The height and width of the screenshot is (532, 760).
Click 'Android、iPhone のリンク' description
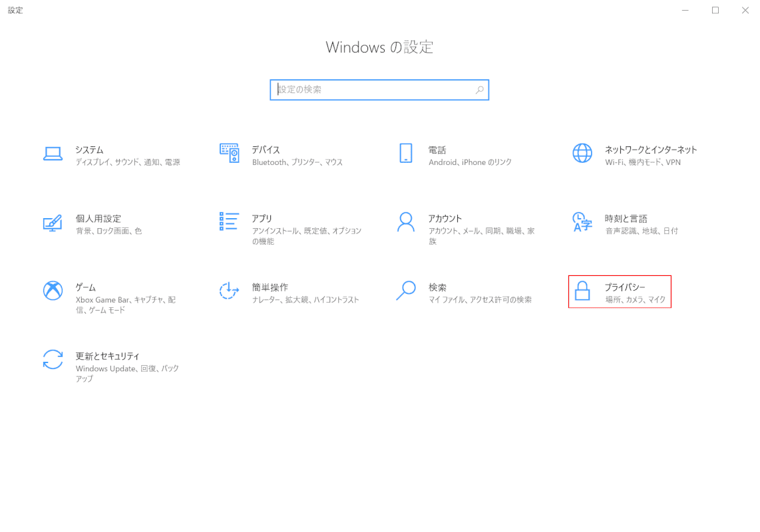click(470, 162)
